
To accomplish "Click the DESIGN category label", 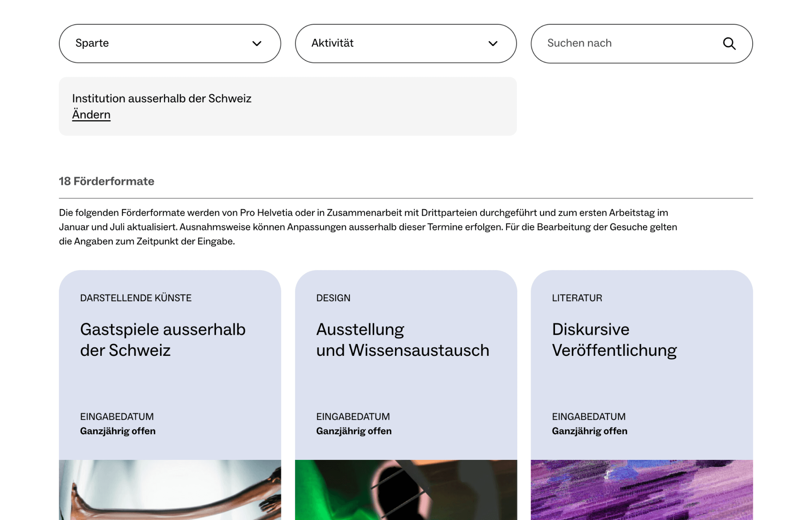I will tap(333, 298).
